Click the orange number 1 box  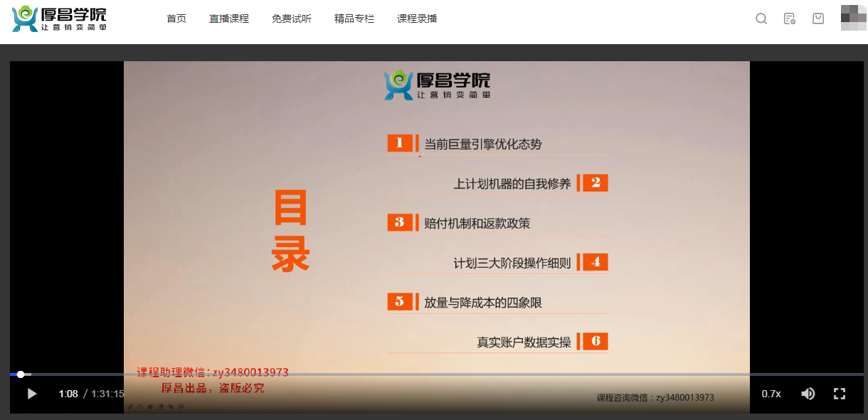(400, 143)
